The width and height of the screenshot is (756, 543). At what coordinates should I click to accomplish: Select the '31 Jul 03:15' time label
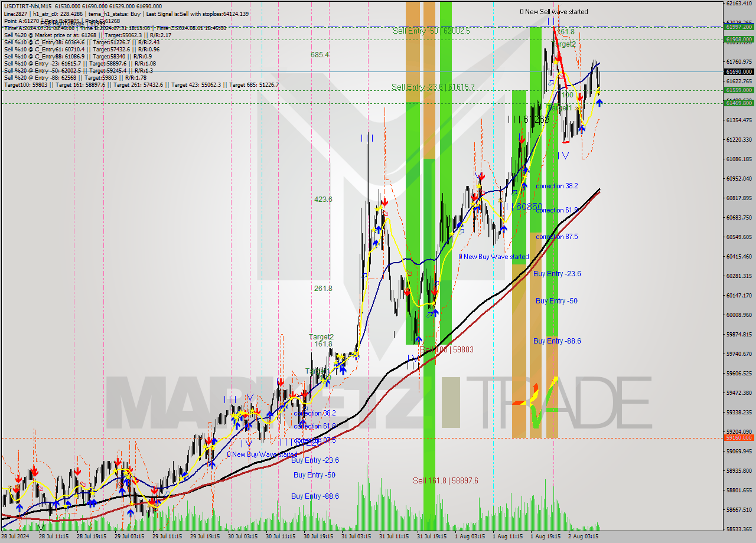tap(357, 537)
